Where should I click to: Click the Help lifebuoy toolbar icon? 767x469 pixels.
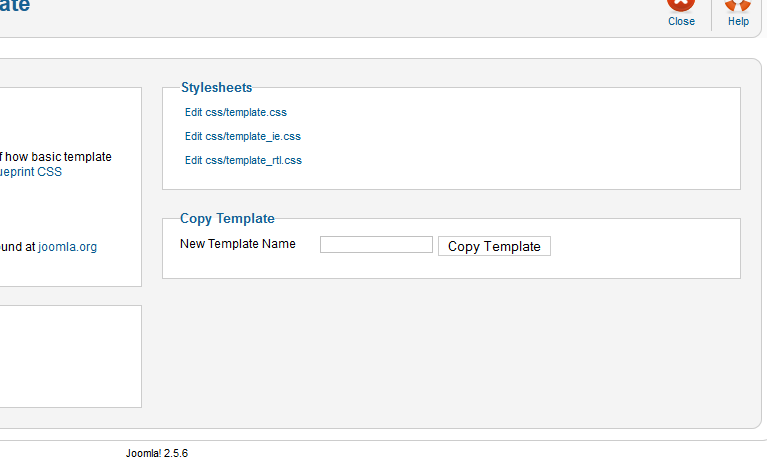pyautogui.click(x=738, y=4)
